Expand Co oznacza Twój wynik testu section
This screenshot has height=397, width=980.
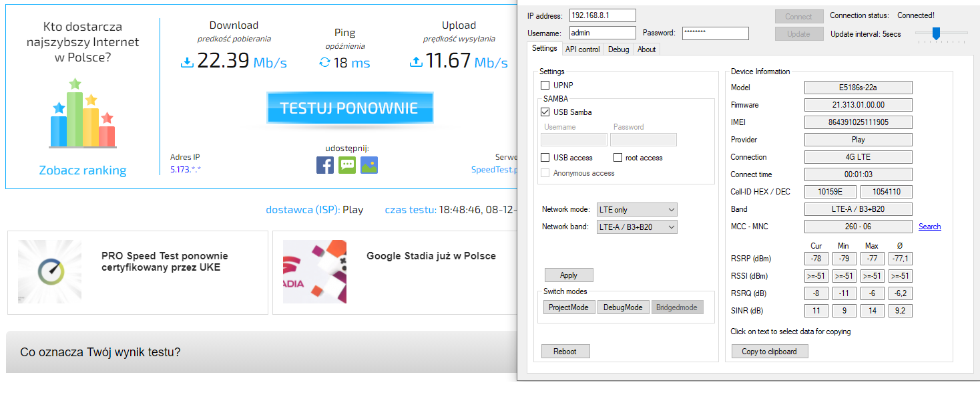(262, 352)
